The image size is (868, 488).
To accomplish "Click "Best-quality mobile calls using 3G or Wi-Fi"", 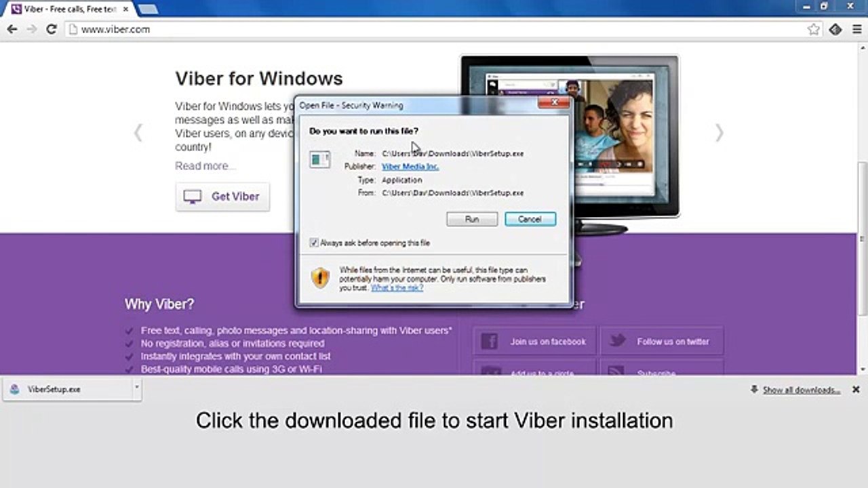I will click(x=231, y=369).
